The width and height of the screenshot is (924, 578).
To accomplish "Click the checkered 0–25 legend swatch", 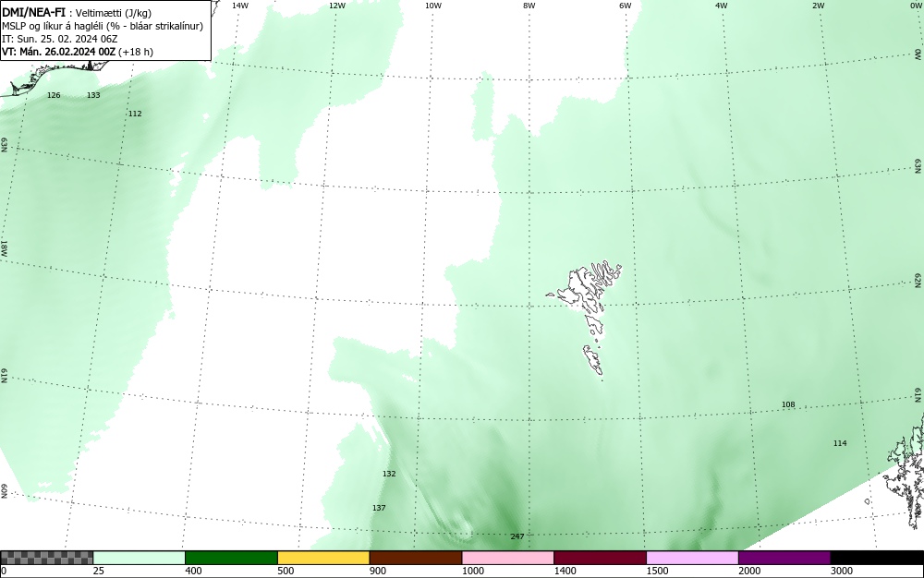I will click(46, 558).
